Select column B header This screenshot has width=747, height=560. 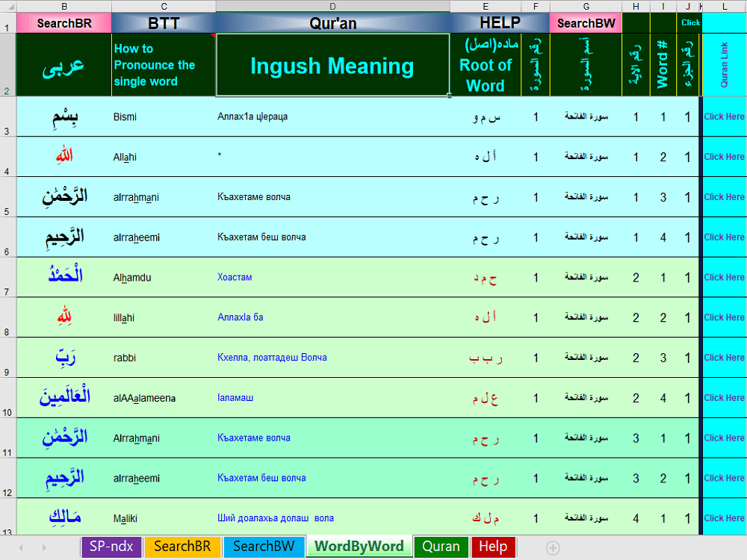[x=63, y=7]
